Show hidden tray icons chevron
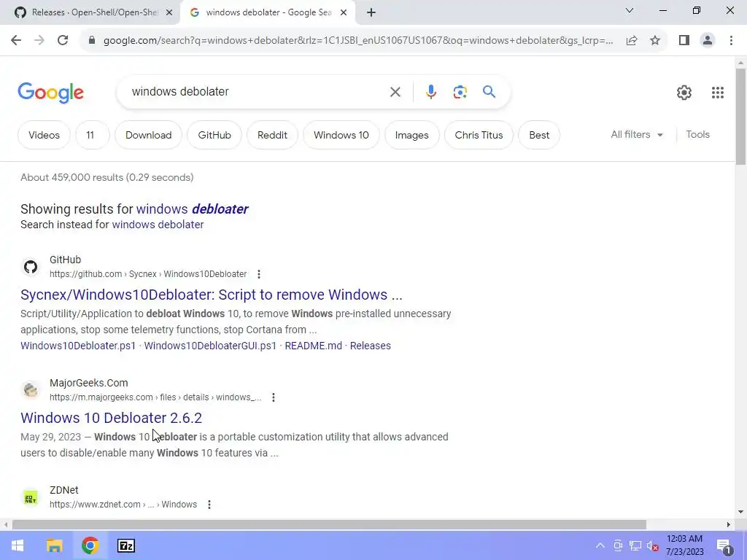 coord(600,545)
